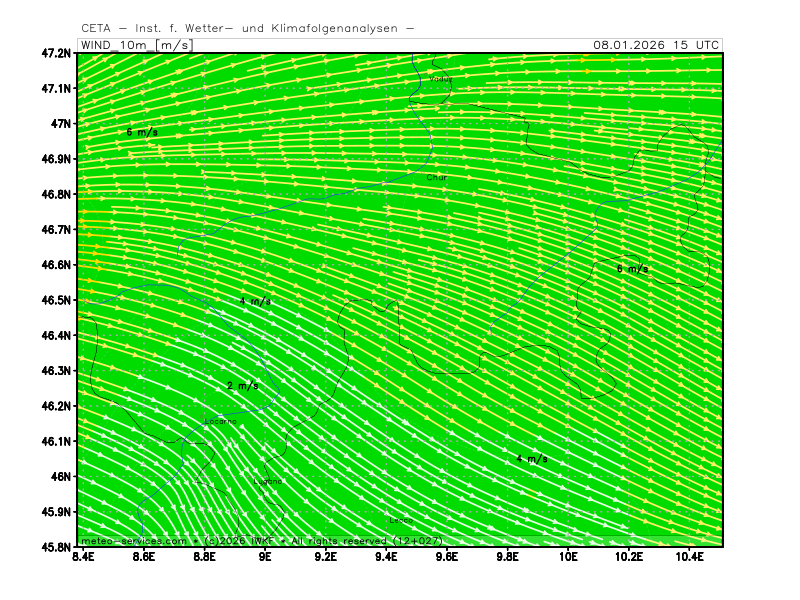
Task: Select the Chur city label on map
Action: [437, 177]
